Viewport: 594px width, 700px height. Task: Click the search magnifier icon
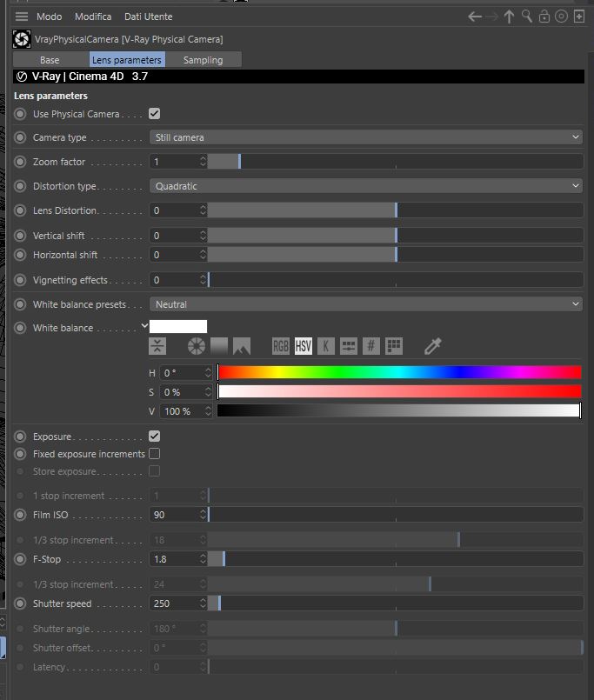point(526,17)
